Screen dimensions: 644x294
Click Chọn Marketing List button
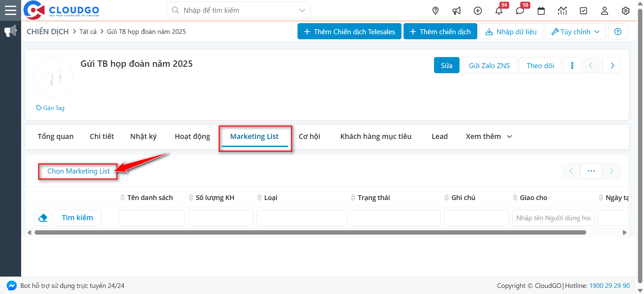pyautogui.click(x=78, y=171)
